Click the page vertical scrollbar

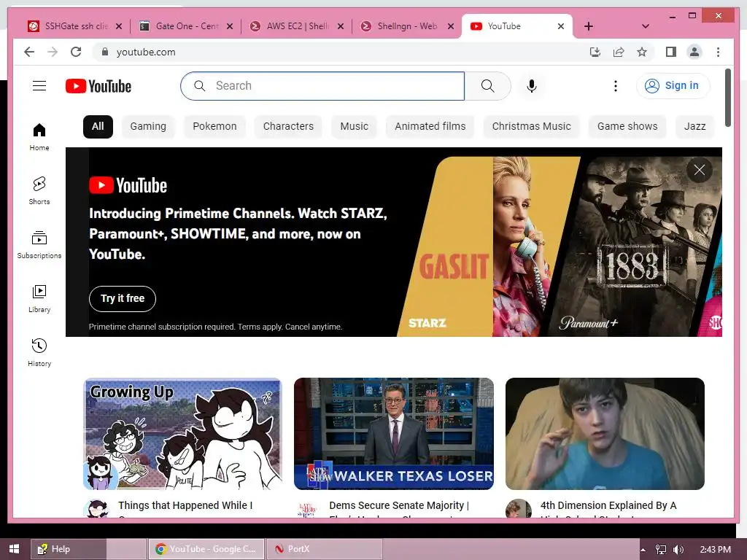(727, 98)
